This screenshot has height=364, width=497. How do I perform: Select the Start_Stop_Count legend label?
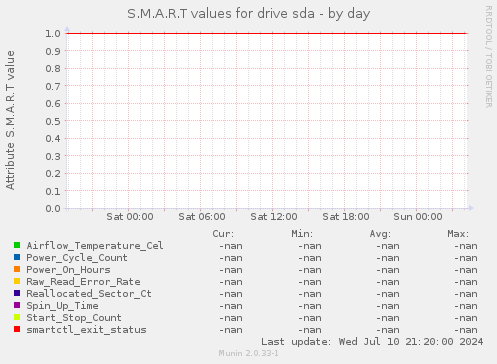tap(74, 318)
